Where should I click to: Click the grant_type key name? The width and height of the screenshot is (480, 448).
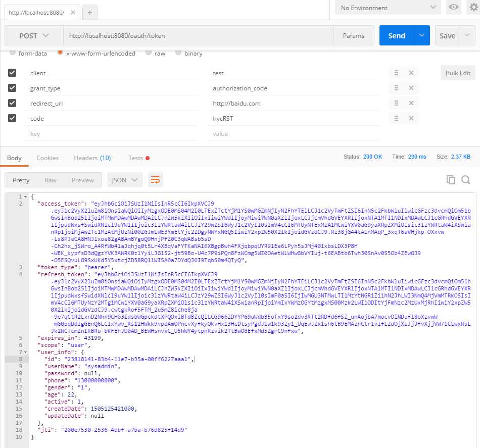(45, 88)
